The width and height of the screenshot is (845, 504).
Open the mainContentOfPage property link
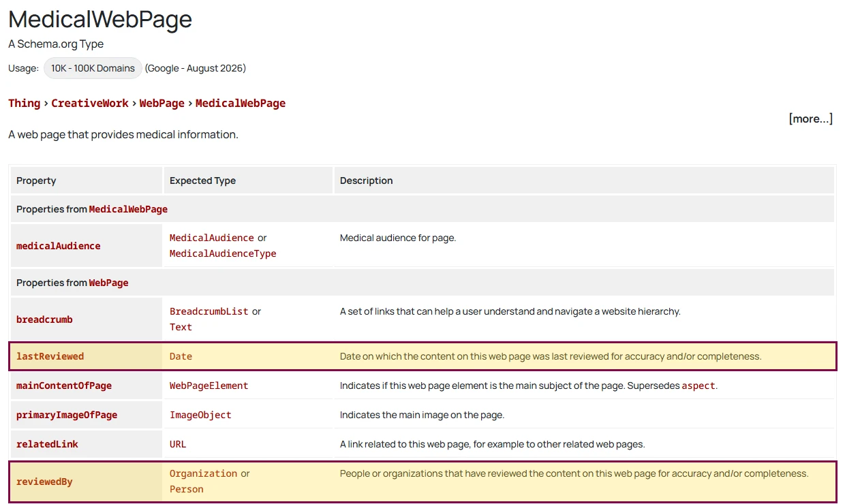click(64, 385)
